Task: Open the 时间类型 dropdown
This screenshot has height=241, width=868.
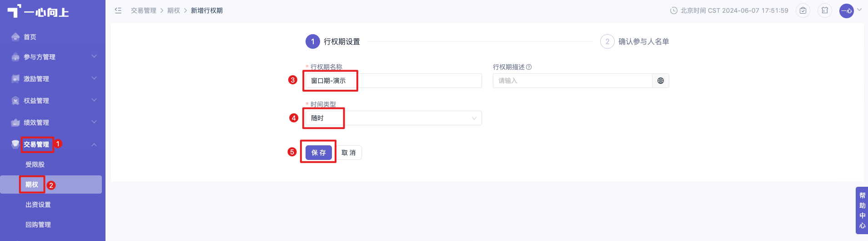Action: pos(393,118)
